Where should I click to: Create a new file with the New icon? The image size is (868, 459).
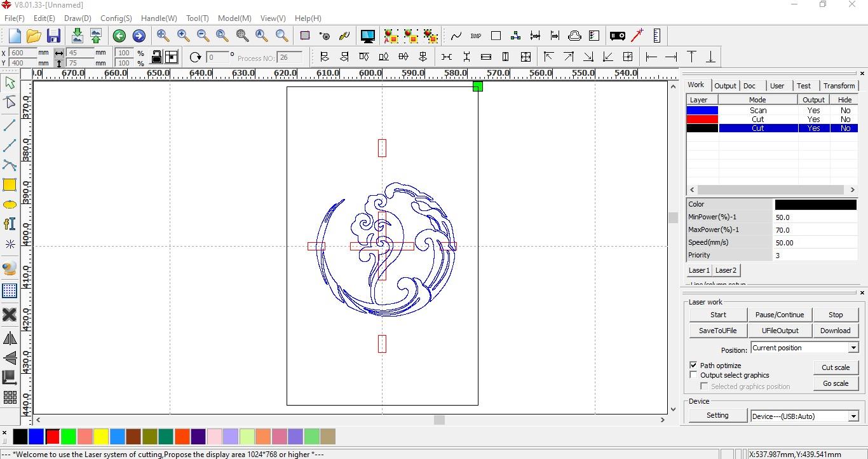tap(15, 36)
